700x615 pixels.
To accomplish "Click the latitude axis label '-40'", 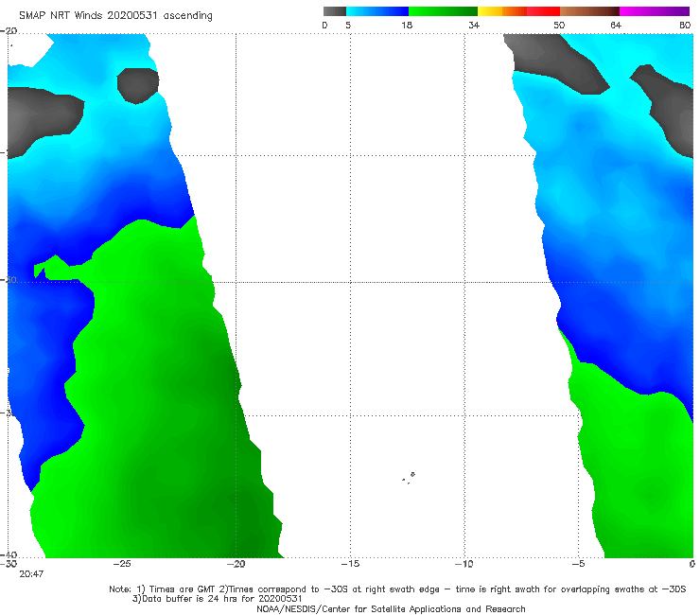I will (9, 554).
